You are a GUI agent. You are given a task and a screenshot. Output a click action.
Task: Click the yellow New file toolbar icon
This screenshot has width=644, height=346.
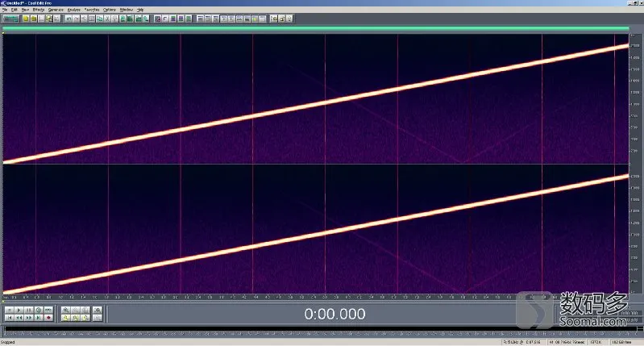point(26,19)
